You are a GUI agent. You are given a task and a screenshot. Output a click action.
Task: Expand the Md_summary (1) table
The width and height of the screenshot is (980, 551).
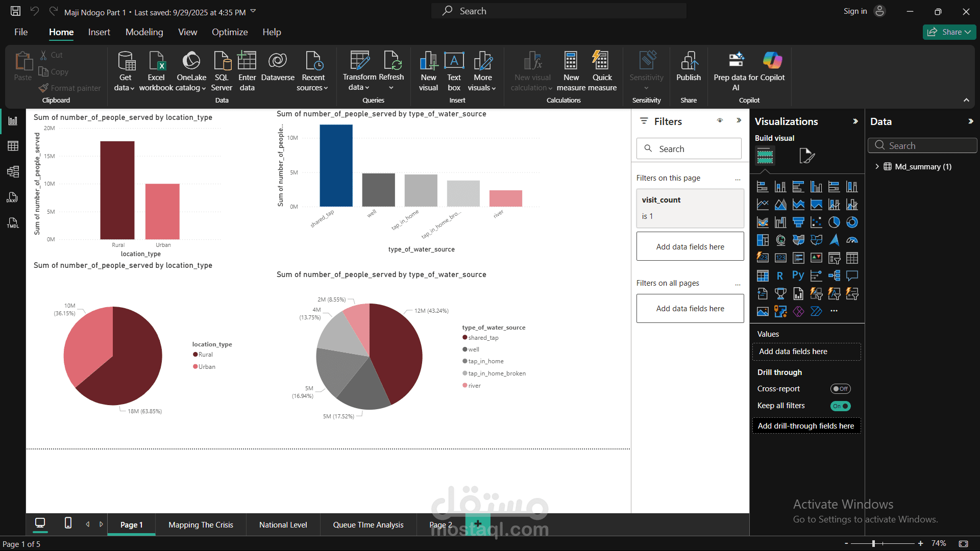[x=877, y=166]
